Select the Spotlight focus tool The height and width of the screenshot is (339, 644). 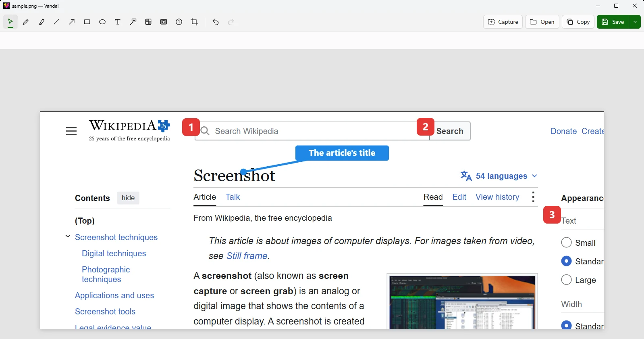click(x=164, y=22)
